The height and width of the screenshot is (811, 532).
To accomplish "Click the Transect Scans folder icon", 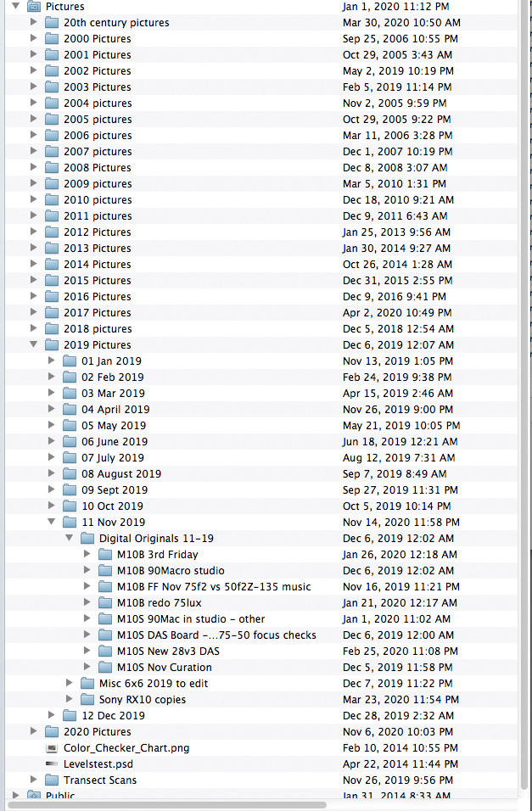I will (x=52, y=780).
